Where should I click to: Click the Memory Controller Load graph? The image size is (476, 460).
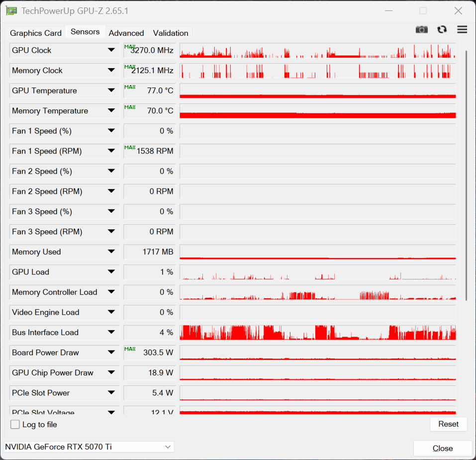[x=317, y=292]
